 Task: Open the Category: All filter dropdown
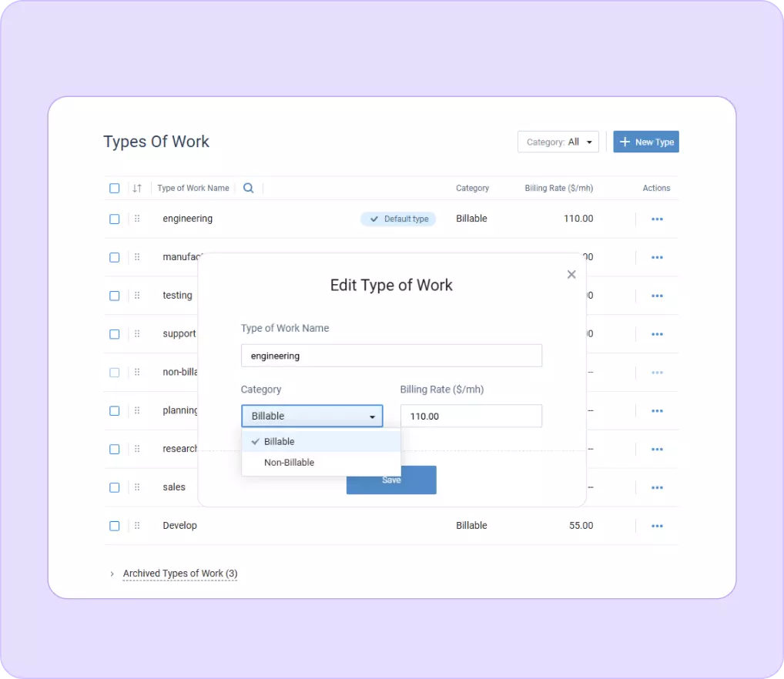click(x=558, y=142)
